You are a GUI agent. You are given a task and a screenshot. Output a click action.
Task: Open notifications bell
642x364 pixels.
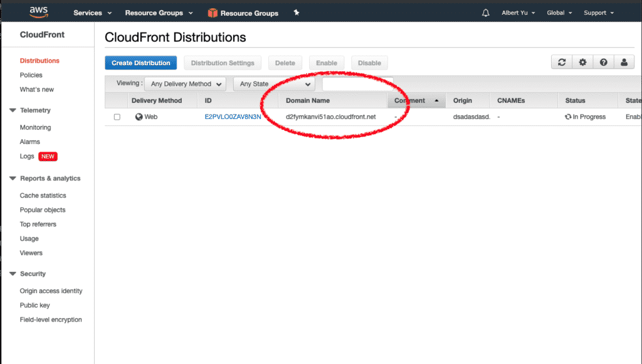click(x=486, y=13)
